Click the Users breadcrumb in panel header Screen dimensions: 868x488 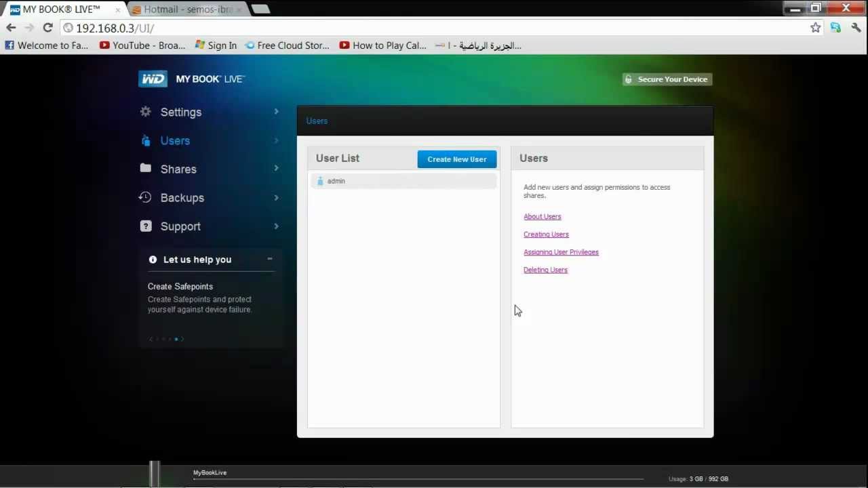tap(317, 121)
